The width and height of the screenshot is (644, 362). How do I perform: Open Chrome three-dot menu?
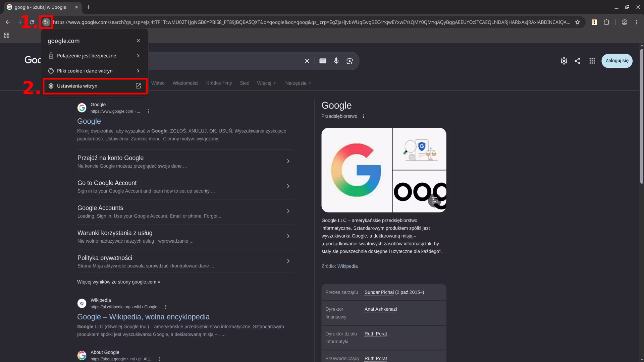(637, 22)
